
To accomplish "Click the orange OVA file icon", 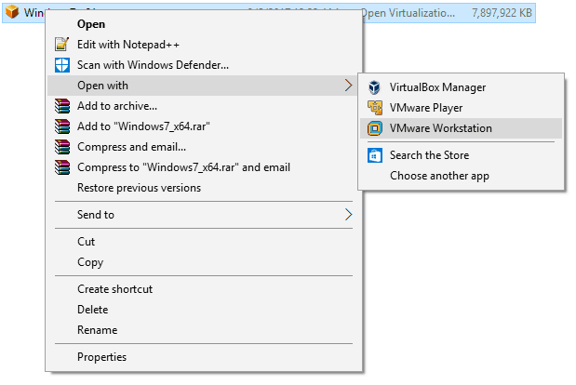I will [12, 12].
